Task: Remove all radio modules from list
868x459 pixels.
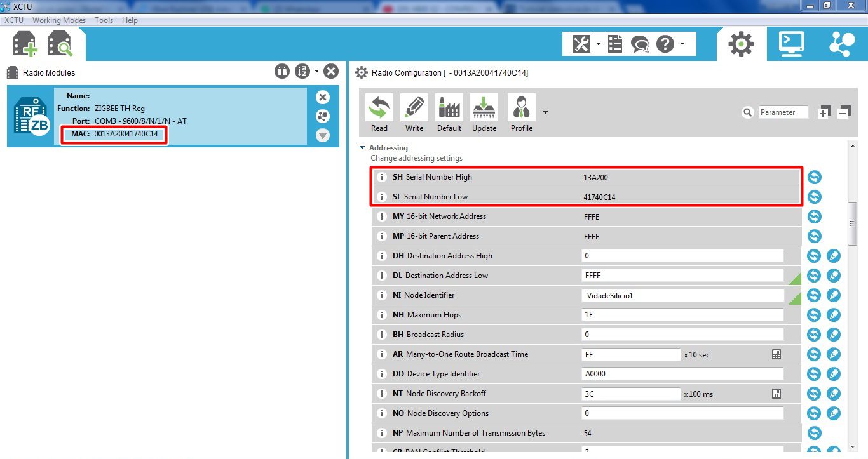Action: (x=330, y=71)
